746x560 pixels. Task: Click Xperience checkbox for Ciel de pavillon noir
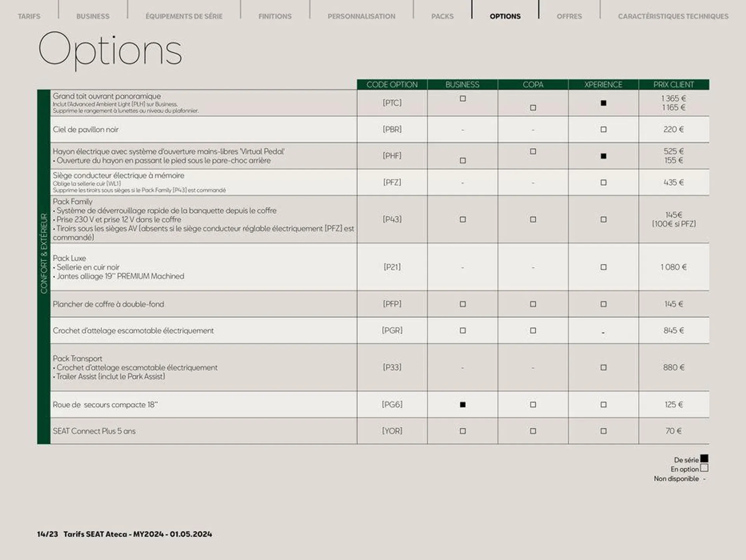(x=603, y=129)
